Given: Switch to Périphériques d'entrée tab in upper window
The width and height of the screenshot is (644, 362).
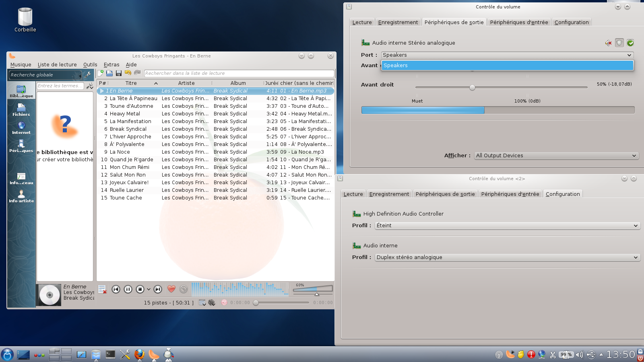Looking at the screenshot, I should [x=519, y=23].
